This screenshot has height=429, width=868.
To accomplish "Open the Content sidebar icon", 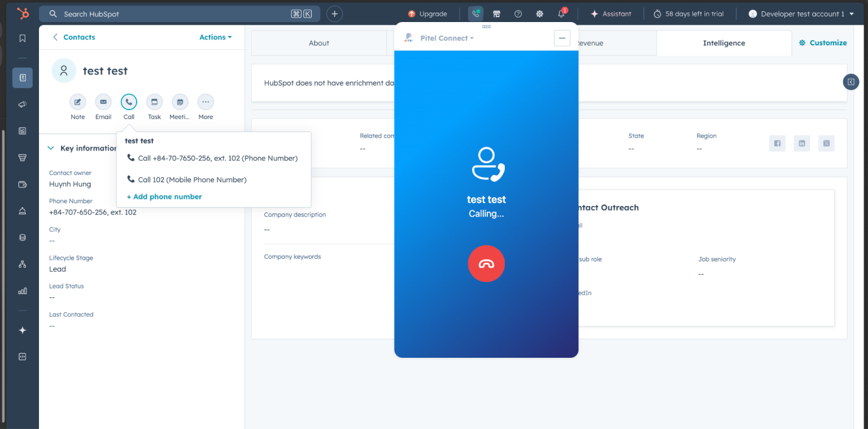I will 23,131.
